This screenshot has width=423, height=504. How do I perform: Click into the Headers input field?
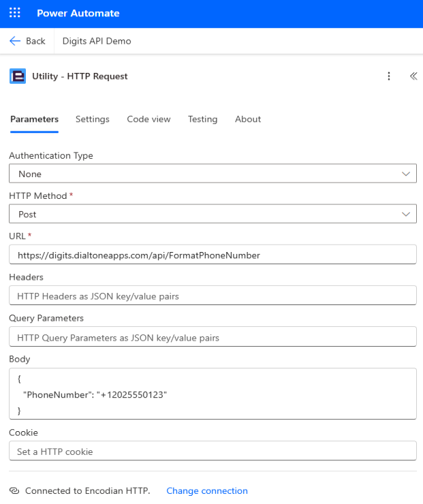pos(213,296)
